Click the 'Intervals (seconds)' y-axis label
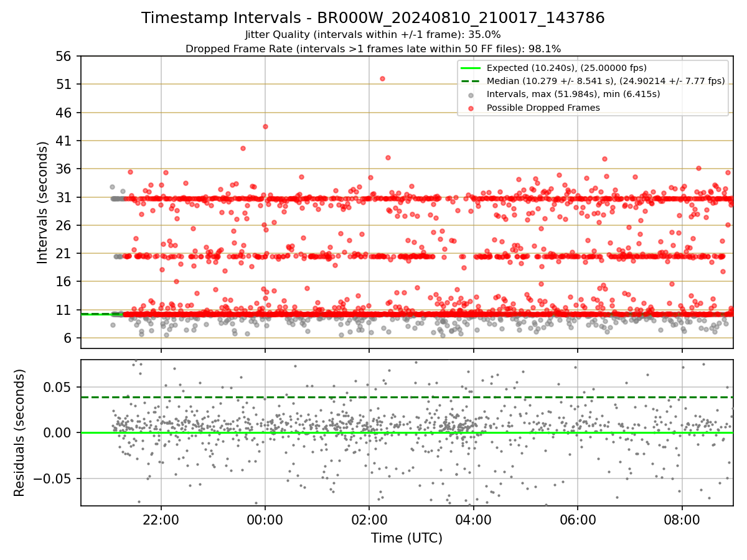 [43, 202]
